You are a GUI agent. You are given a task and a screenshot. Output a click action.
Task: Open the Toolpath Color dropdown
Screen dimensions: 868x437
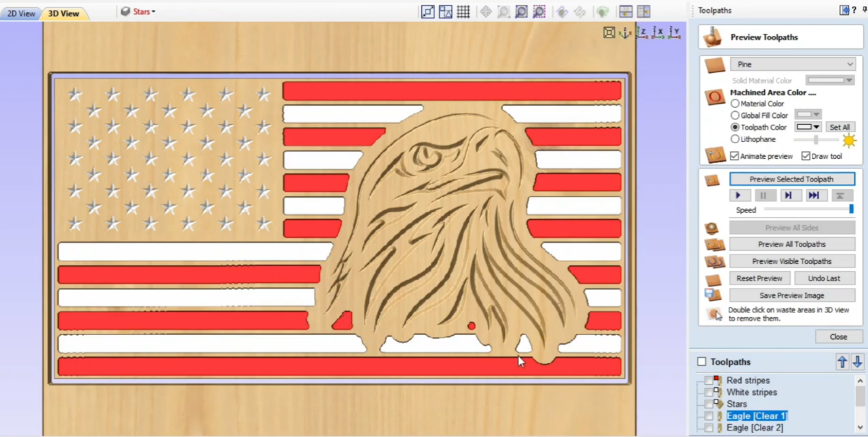(x=808, y=127)
